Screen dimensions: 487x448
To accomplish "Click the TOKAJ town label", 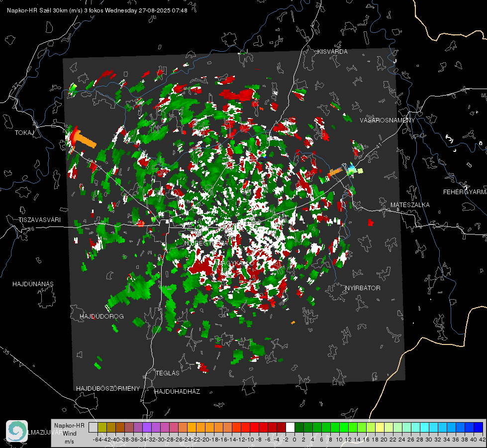I will coord(24,133).
